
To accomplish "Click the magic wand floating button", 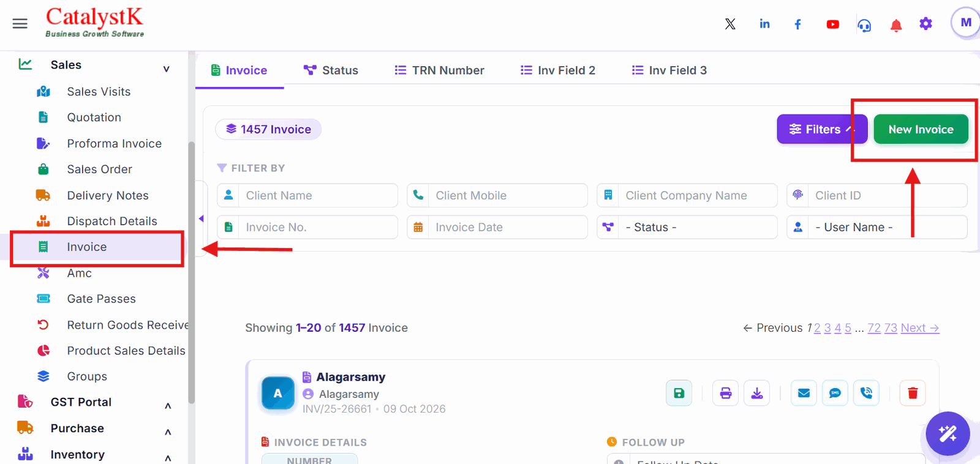I will pos(948,433).
